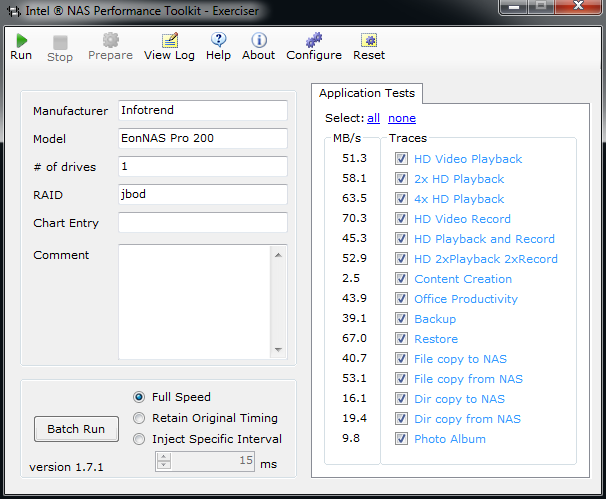This screenshot has height=499, width=606.
Task: Decrease interval with stepper down arrow
Action: 164,465
